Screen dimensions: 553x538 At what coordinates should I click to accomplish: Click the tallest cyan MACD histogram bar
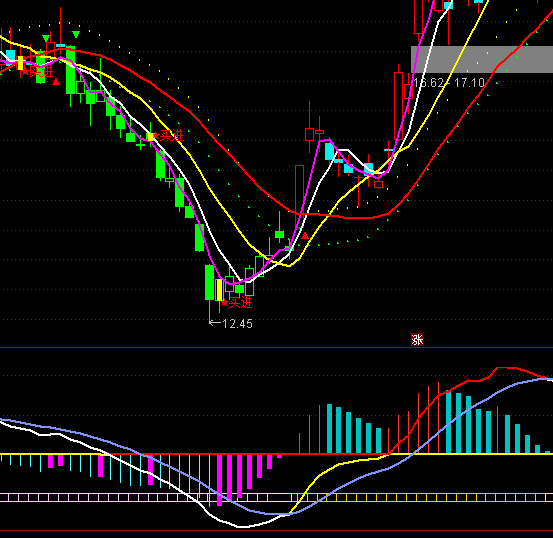pos(449,422)
